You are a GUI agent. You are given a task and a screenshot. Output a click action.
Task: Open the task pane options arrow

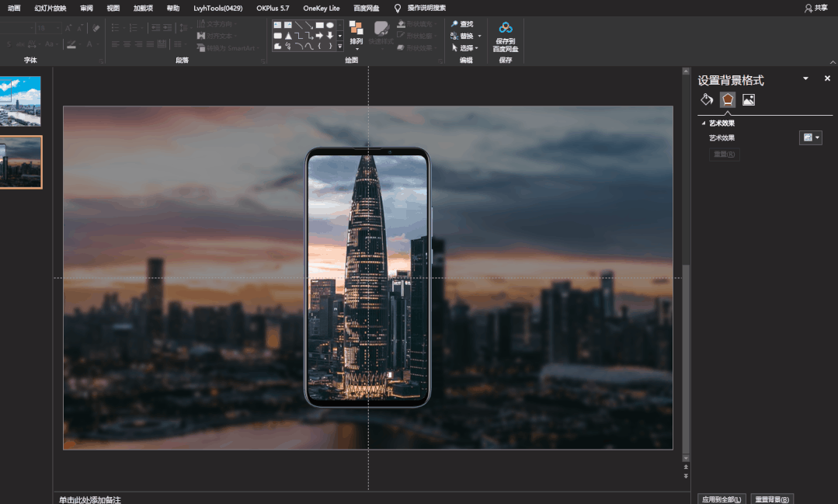(805, 78)
